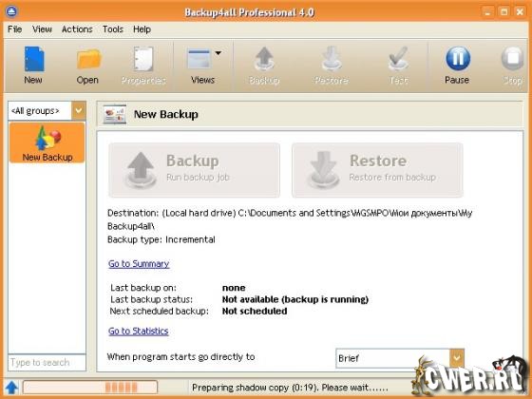The height and width of the screenshot is (399, 532).
Task: Open the View menu
Action: [42, 29]
